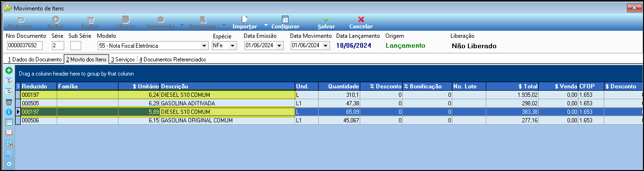Click the % Desconto column header

point(381,86)
